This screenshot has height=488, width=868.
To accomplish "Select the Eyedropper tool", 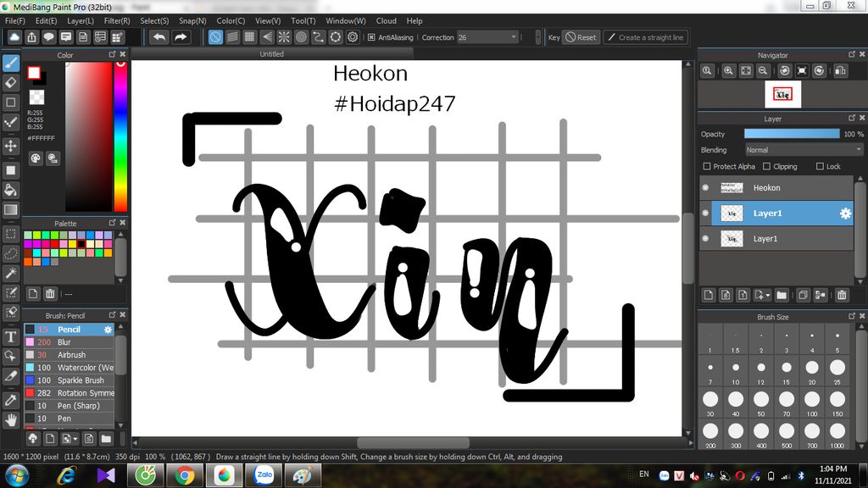I will pos(10,400).
